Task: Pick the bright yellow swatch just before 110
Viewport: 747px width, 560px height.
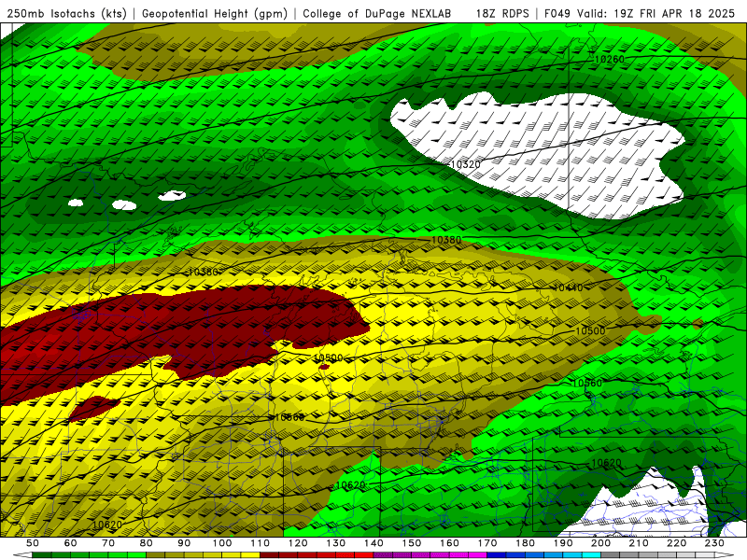Action: 250,555
